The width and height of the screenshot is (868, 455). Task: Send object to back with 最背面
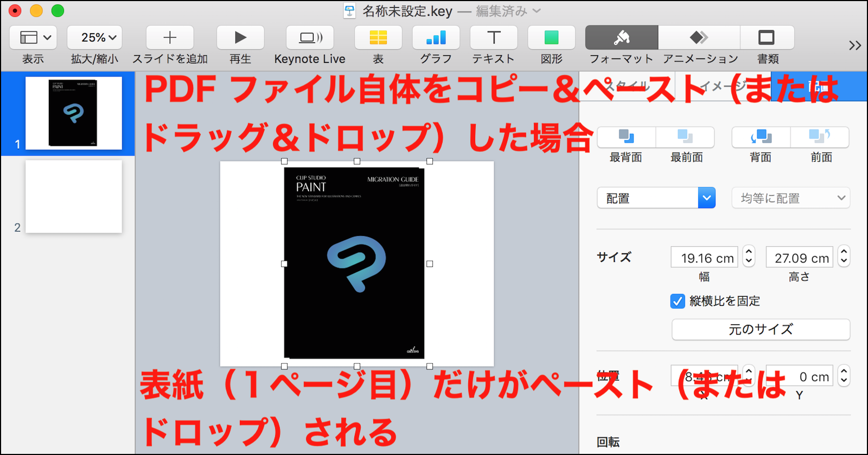[x=627, y=137]
